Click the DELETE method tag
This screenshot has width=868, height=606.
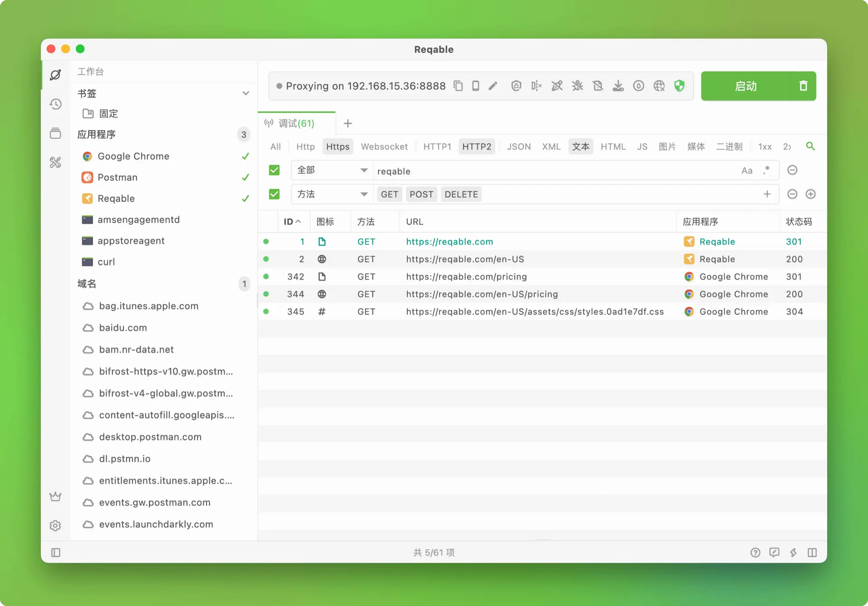(461, 194)
